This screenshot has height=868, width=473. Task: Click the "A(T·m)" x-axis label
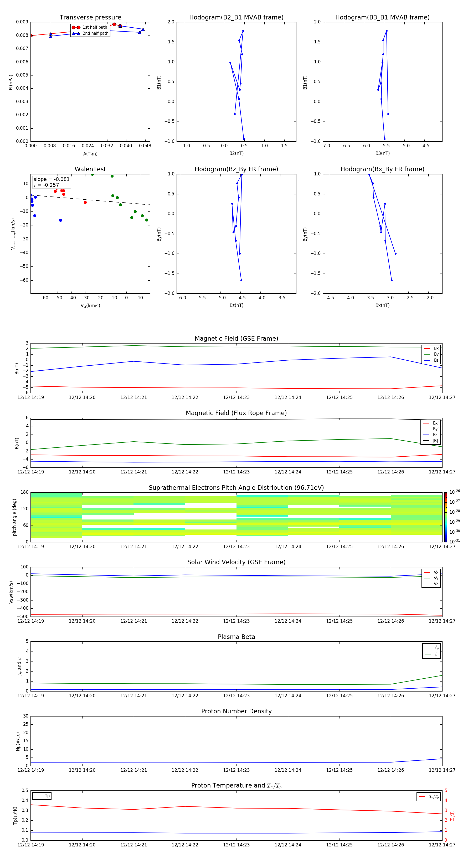tap(90, 154)
